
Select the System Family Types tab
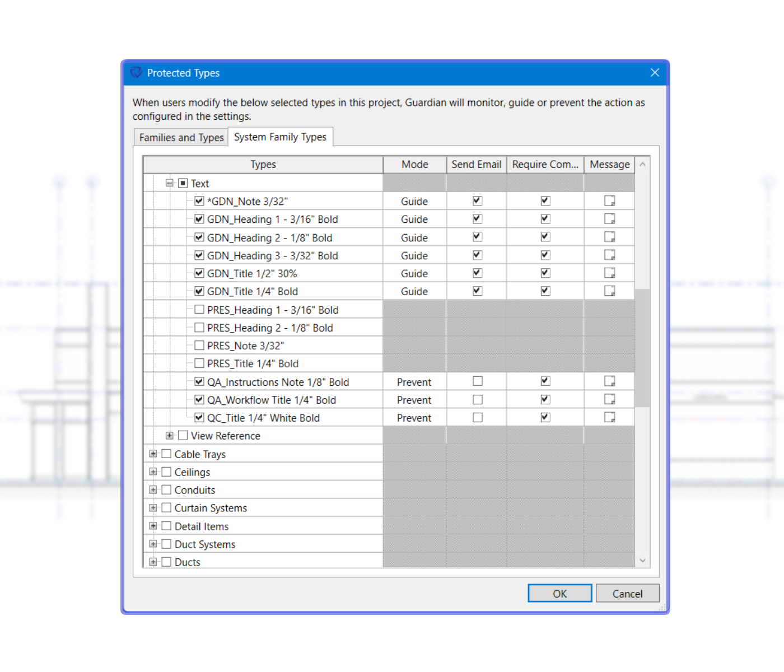pos(280,137)
